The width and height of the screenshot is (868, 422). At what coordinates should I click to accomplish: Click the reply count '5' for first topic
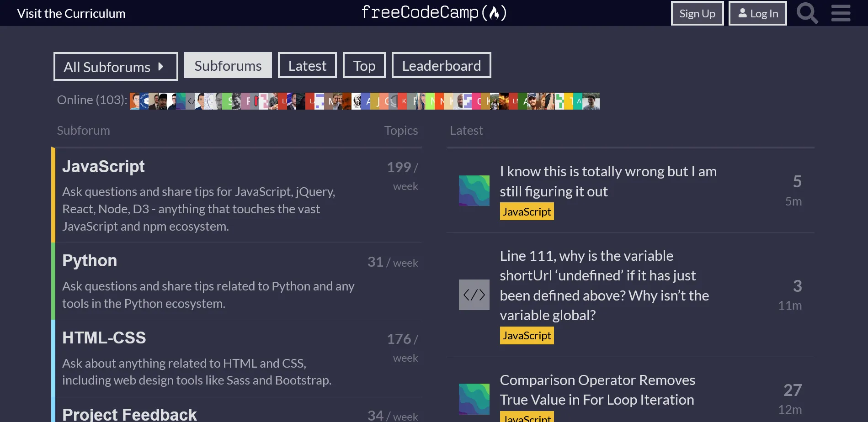pyautogui.click(x=797, y=181)
